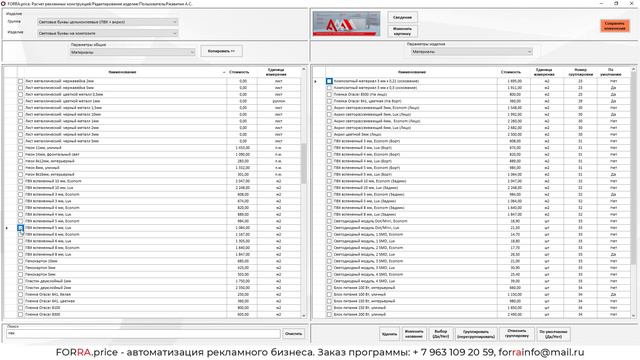
Task: Open the Параметры изделия dropdown
Action: (472, 52)
